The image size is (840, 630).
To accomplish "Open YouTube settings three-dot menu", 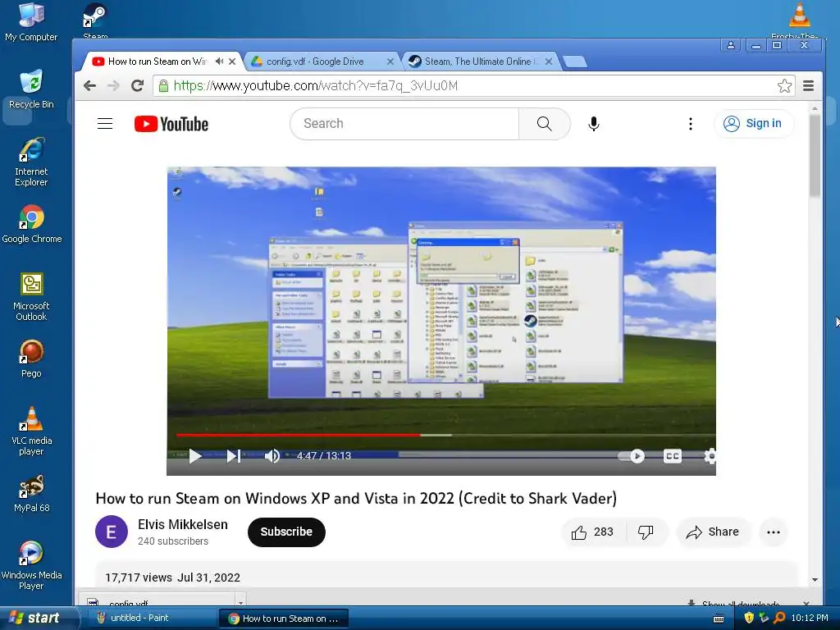I will tap(691, 124).
